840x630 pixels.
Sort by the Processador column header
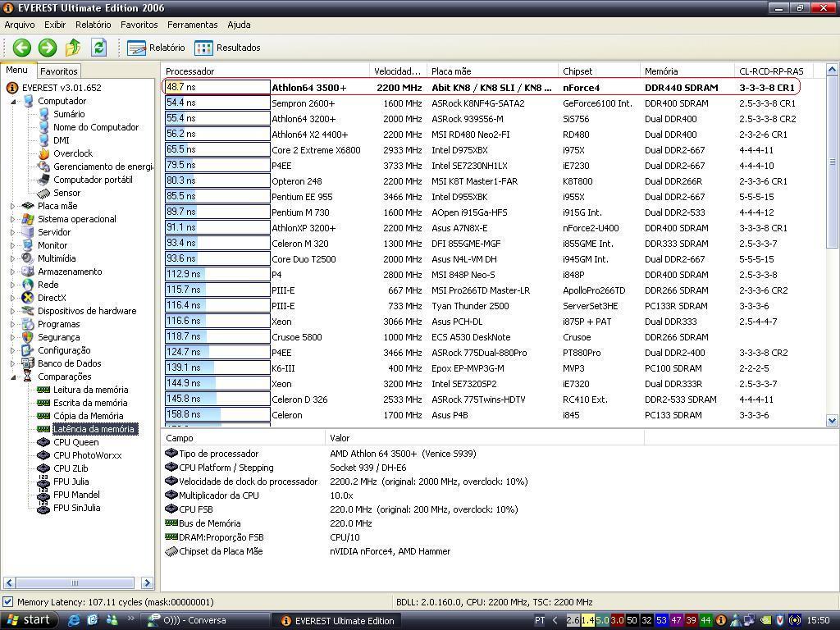(265, 71)
